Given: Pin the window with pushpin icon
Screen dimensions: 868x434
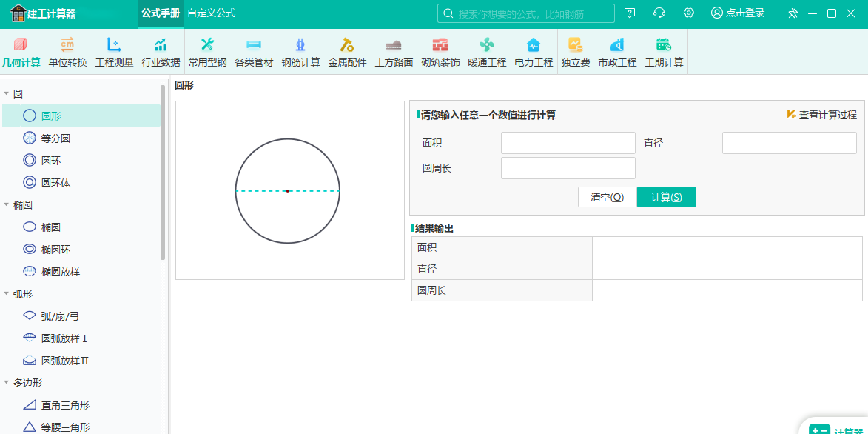Looking at the screenshot, I should pos(793,13).
